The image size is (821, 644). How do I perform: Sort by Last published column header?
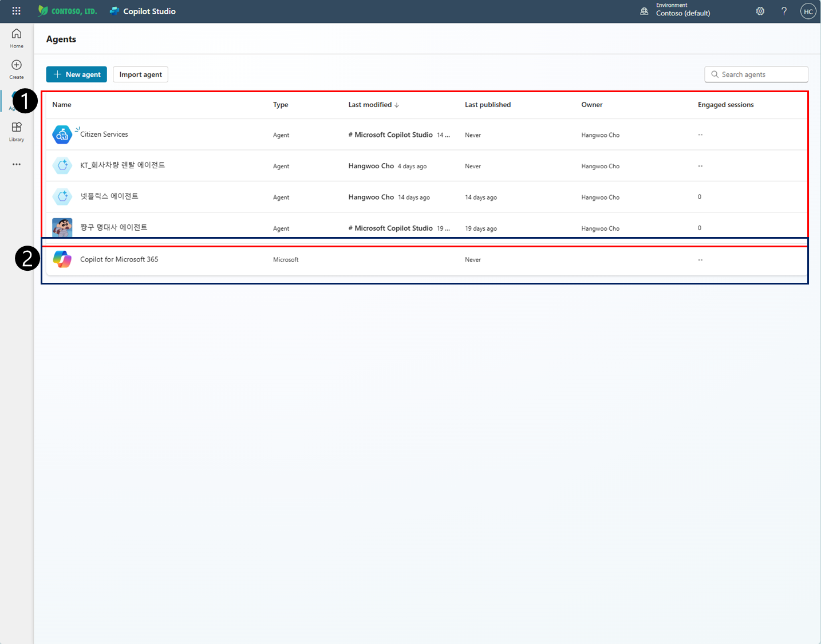coord(488,105)
